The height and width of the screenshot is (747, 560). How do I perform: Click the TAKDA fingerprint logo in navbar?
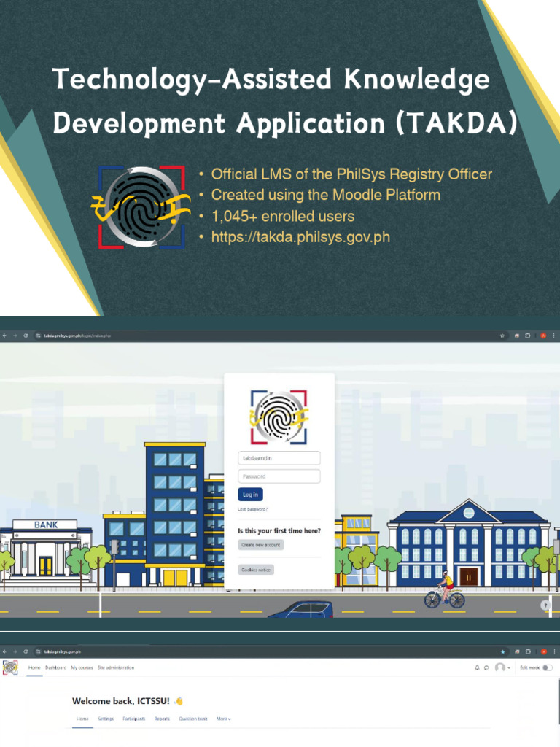coord(10,667)
